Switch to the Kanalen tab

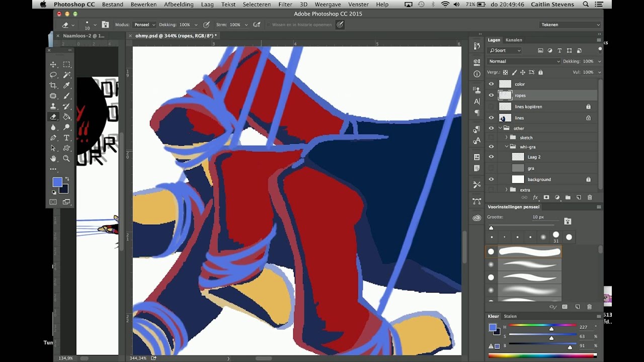click(x=514, y=40)
